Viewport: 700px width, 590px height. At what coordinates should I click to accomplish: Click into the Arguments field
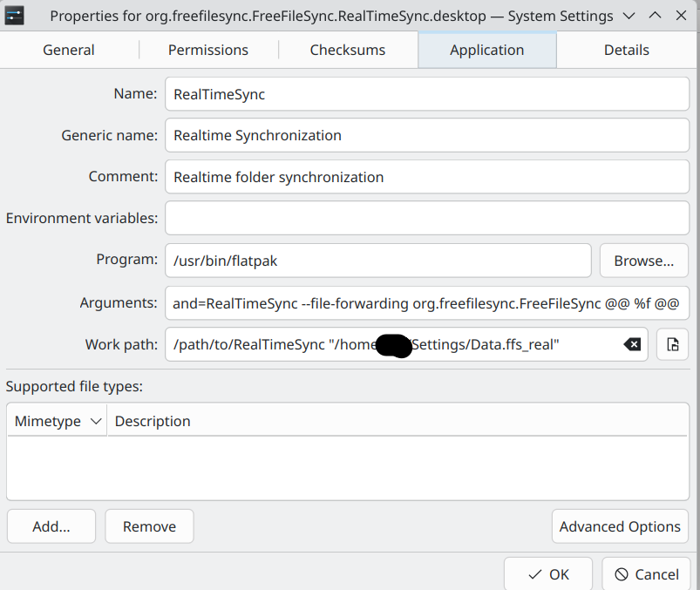coord(427,303)
